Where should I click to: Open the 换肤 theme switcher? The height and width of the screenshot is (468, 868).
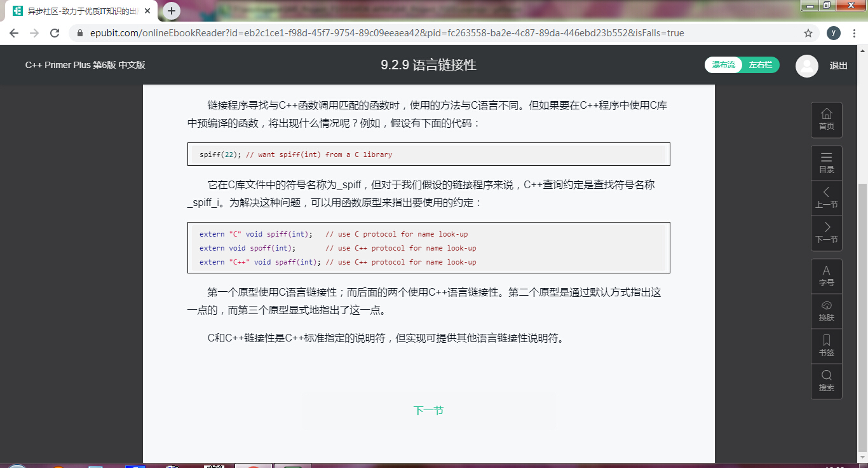[826, 311]
